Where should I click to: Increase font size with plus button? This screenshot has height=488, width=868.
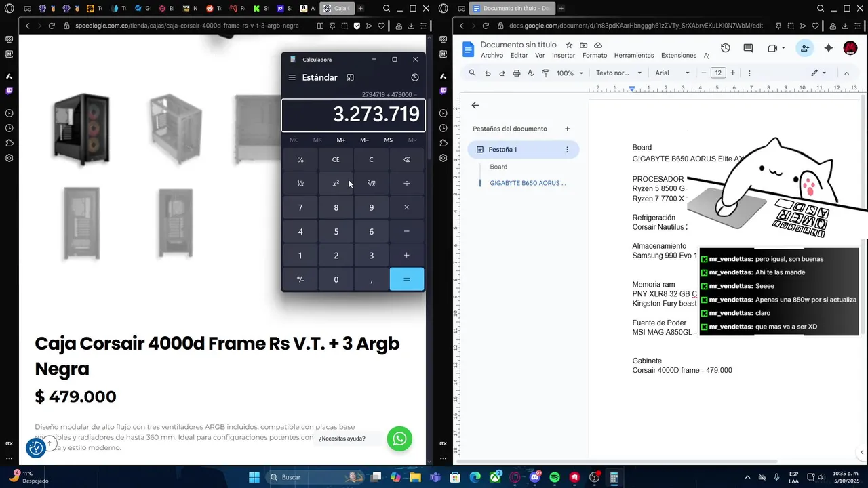[732, 73]
